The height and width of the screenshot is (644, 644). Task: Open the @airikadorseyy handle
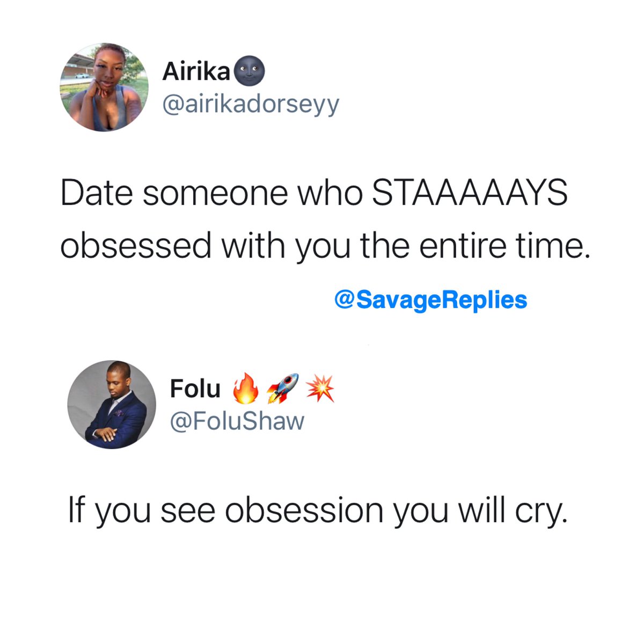click(251, 104)
